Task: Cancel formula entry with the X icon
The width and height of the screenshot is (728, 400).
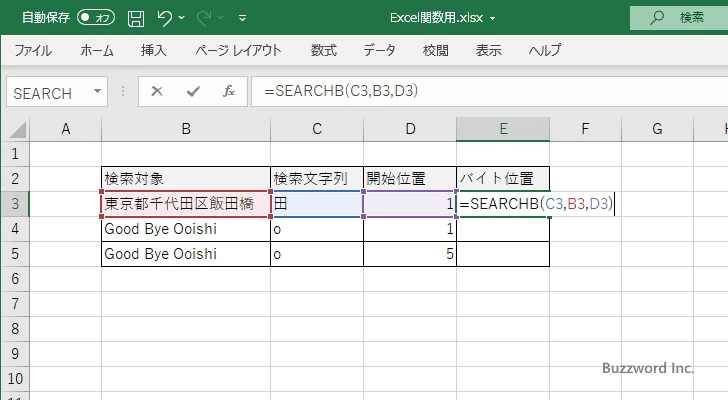Action: [x=157, y=91]
